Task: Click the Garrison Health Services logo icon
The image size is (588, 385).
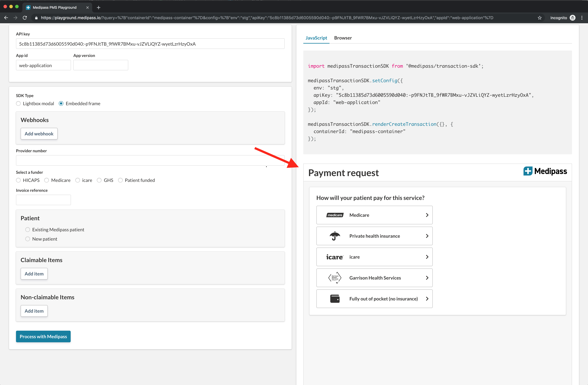Action: (335, 278)
